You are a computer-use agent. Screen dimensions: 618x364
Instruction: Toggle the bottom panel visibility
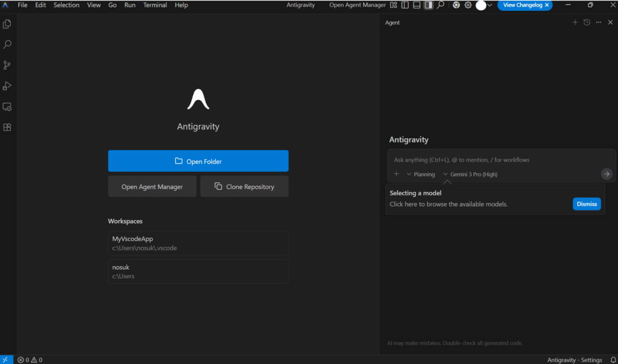click(x=416, y=5)
